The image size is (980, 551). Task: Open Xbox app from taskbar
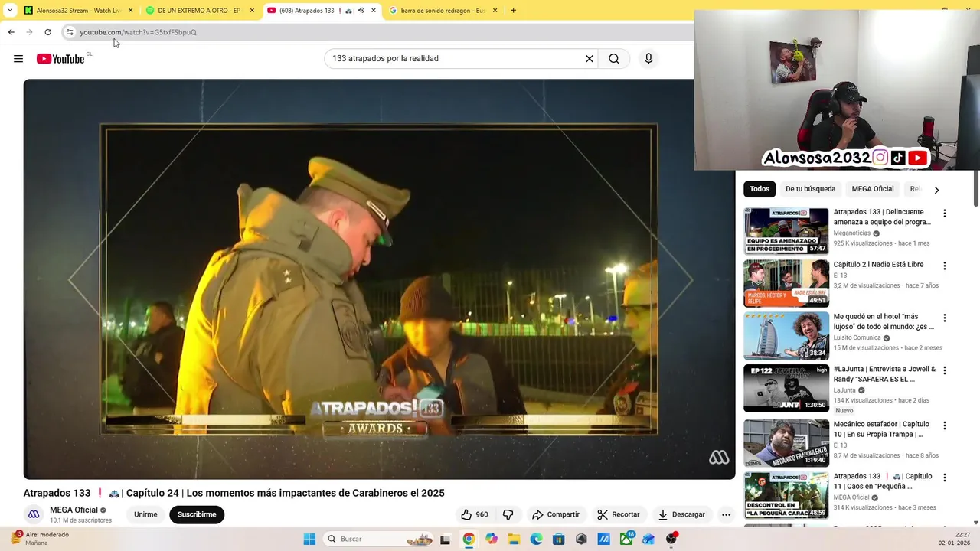pyautogui.click(x=626, y=539)
